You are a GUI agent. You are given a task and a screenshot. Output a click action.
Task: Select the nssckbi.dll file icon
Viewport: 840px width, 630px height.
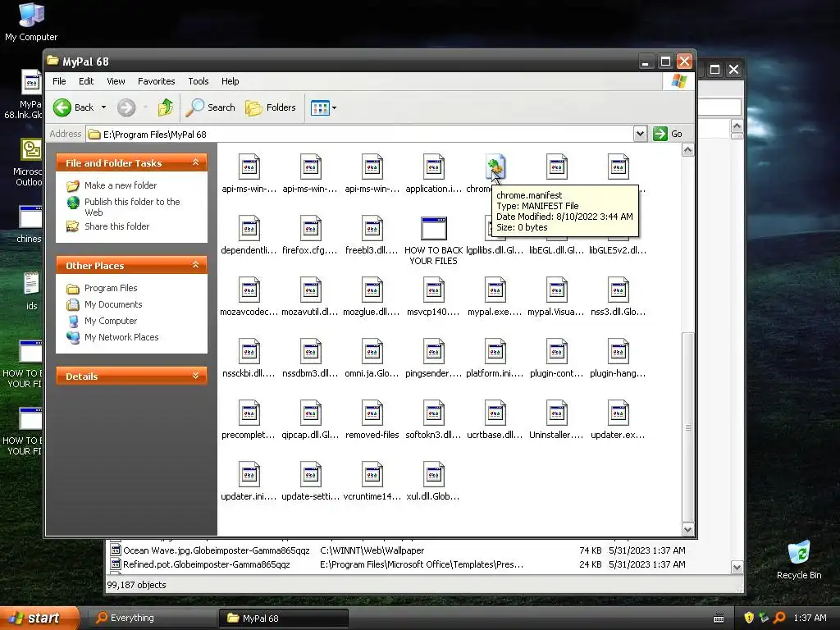tap(249, 351)
